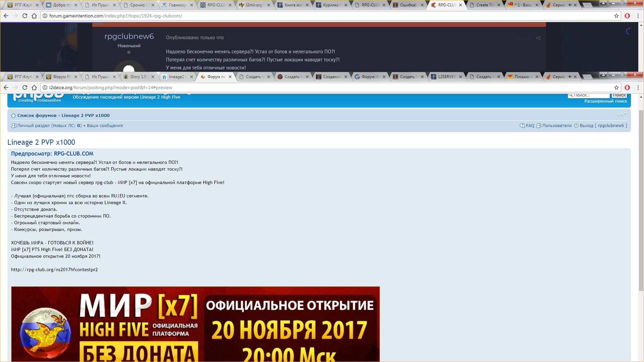Open lineage2 tab in lower window
Image resolution: width=644 pixels, height=362 pixels.
coord(176,77)
